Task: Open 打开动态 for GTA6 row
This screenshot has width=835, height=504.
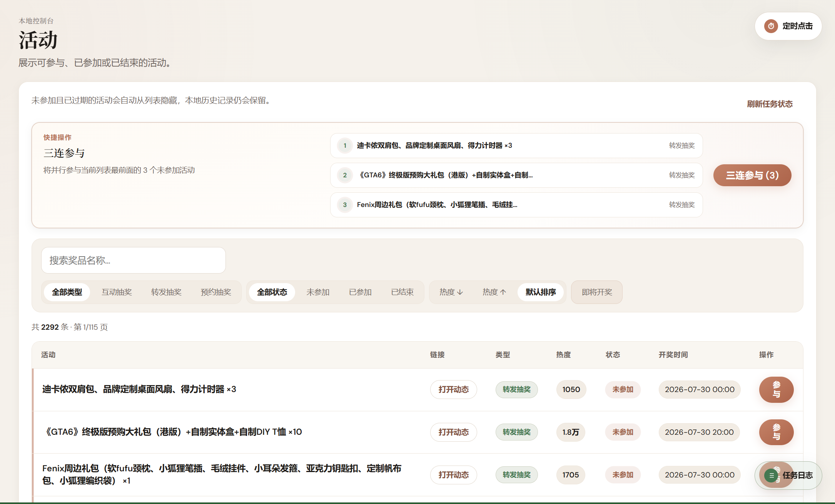Action: point(454,432)
